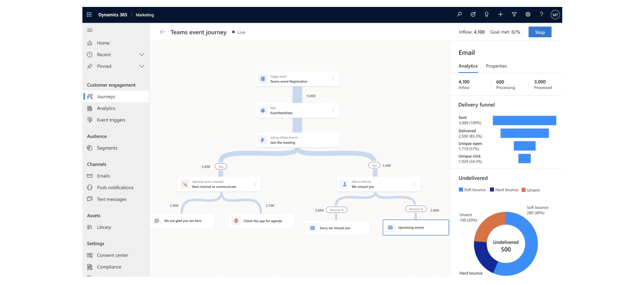Switch to the Analytics tab
Image resolution: width=644 pixels, height=285 pixels.
[x=468, y=66]
